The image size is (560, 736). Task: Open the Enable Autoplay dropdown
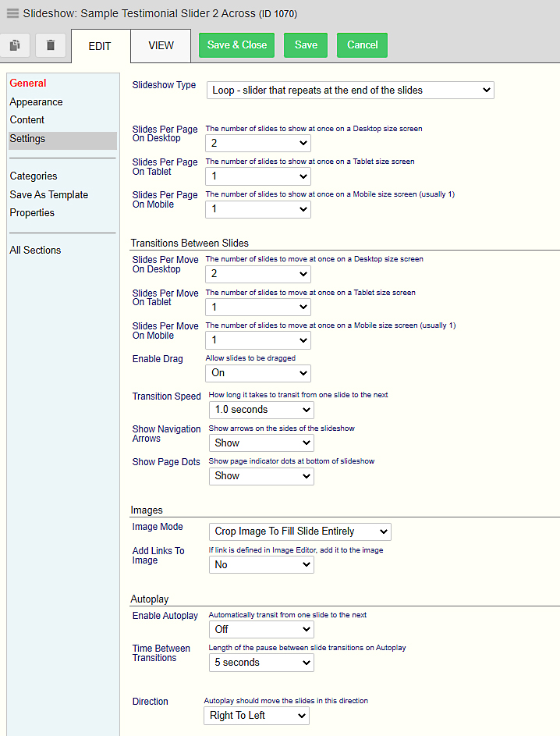click(x=261, y=629)
